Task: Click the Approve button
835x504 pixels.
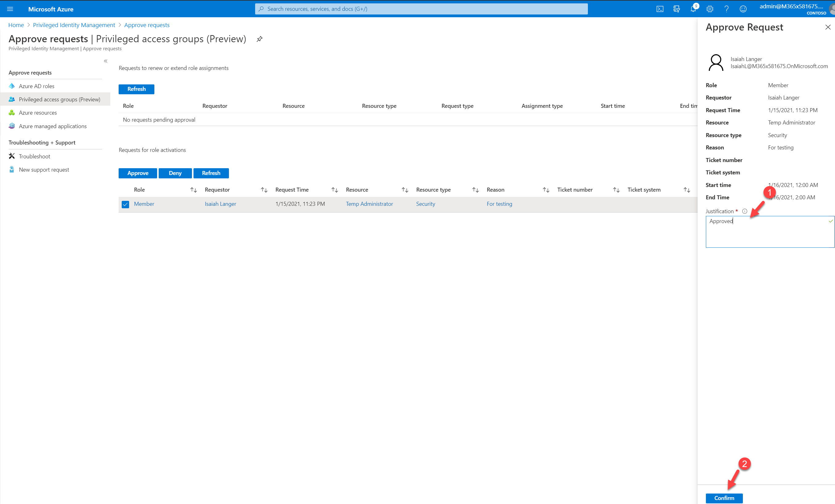Action: pos(138,173)
